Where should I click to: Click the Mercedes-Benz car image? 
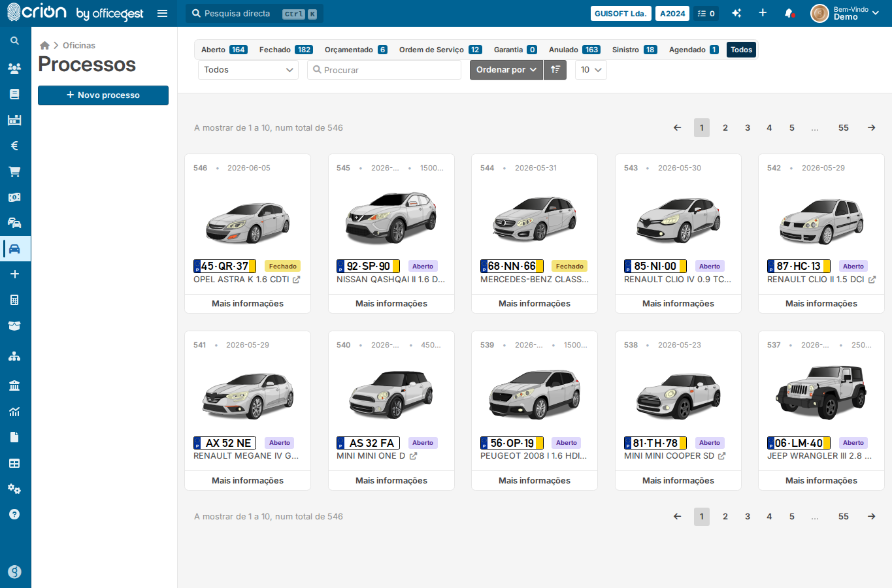[535, 219]
